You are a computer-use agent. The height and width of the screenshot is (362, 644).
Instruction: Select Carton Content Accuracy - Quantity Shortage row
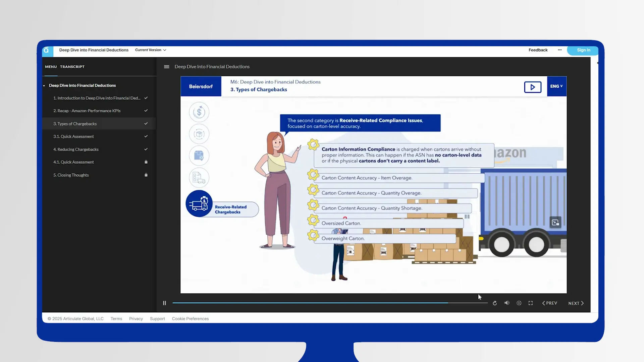tap(393, 208)
